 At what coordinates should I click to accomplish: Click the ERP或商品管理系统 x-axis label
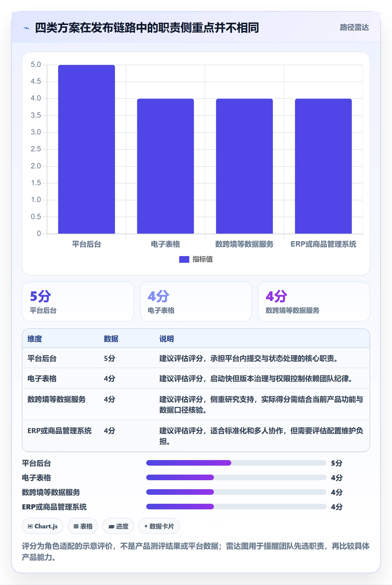pyautogui.click(x=323, y=244)
